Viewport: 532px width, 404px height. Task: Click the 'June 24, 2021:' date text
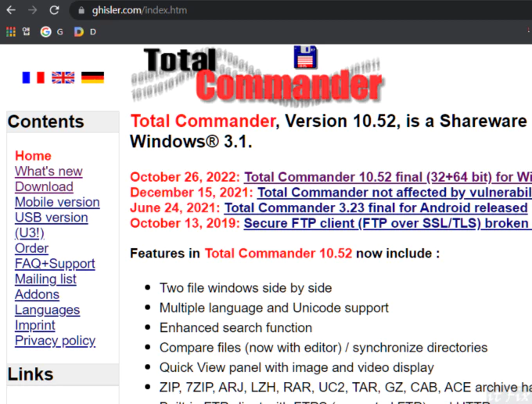point(175,207)
